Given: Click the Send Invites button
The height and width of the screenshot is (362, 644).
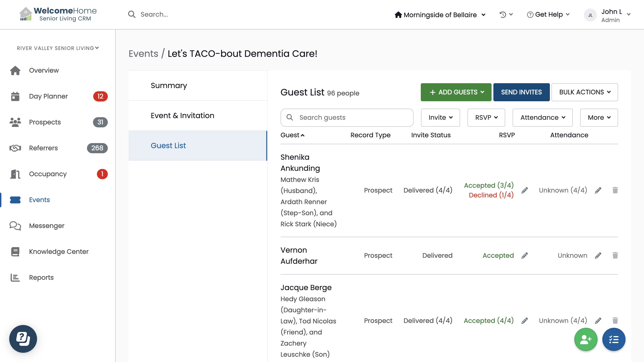Looking at the screenshot, I should click(x=521, y=92).
